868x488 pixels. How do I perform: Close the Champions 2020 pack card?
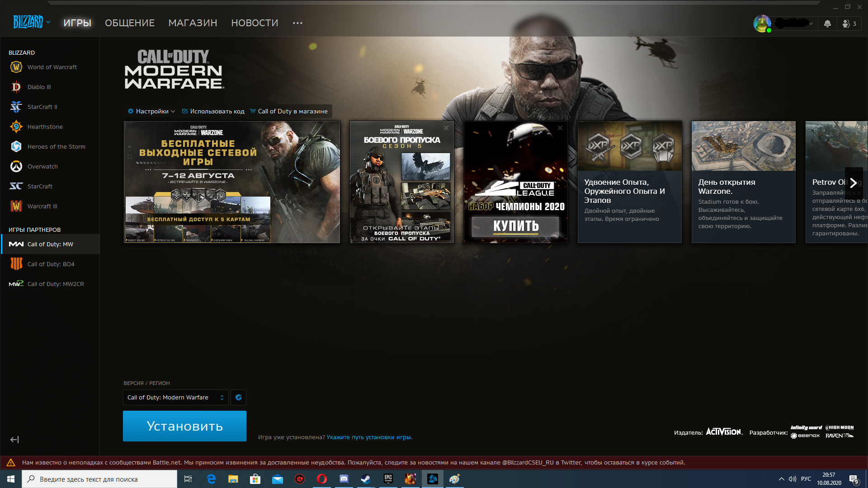(x=560, y=128)
